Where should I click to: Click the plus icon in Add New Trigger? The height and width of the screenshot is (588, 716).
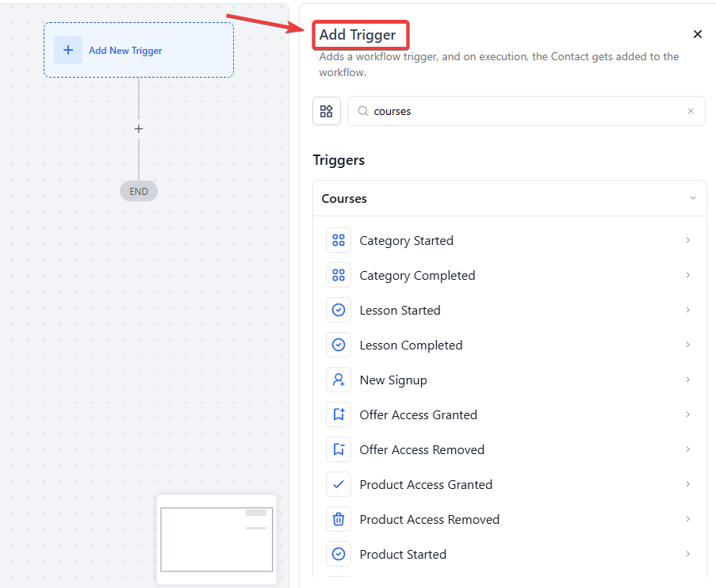click(68, 50)
